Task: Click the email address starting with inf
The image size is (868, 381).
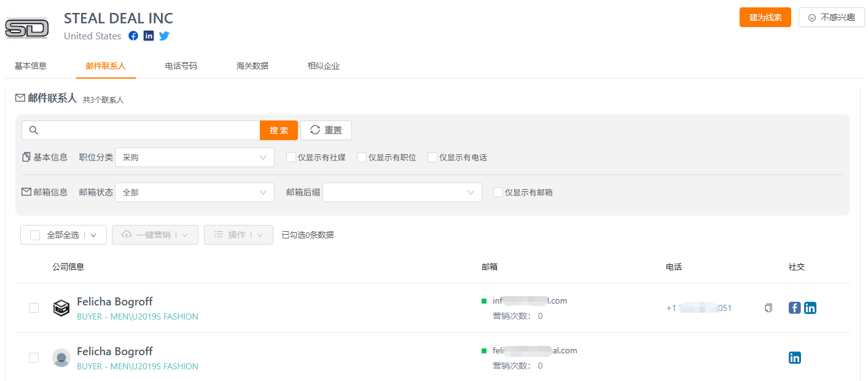Action: pos(530,300)
